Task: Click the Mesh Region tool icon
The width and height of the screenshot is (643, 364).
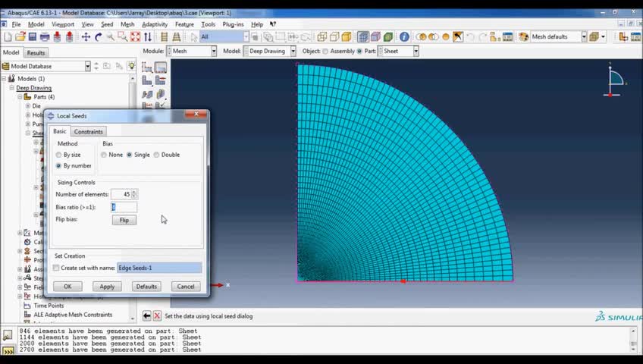Action: pos(160,80)
